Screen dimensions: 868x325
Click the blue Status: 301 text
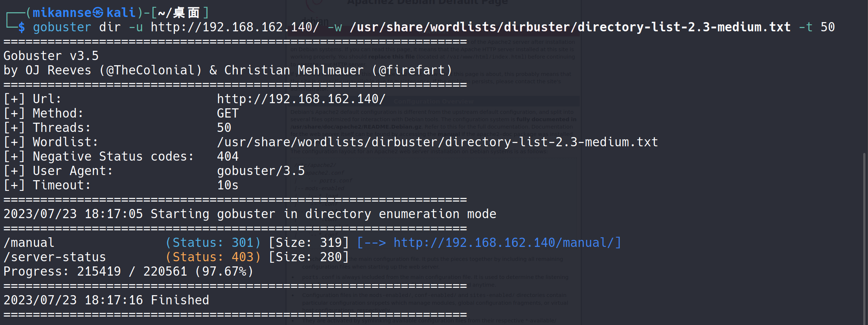pyautogui.click(x=213, y=243)
